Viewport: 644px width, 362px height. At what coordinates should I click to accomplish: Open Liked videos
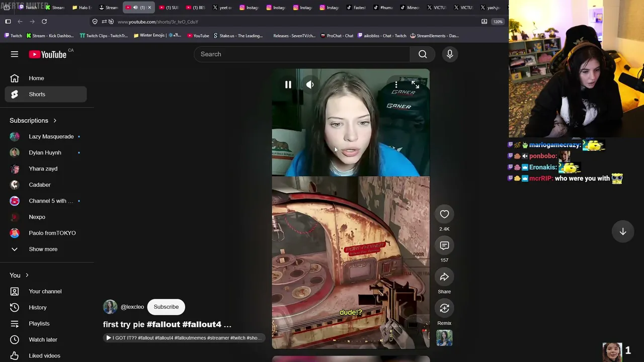tap(46, 356)
